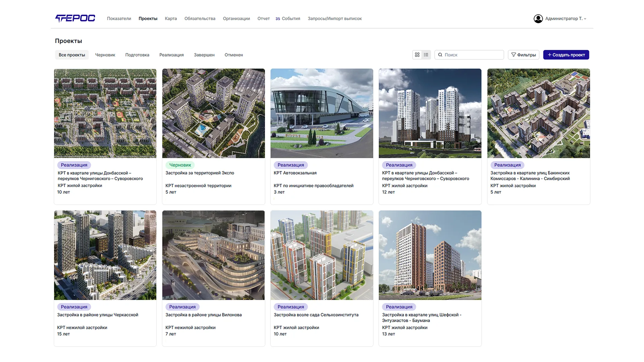Screen dimensions: 644x362
Task: Open События with 35 notifications
Action: pos(288,18)
